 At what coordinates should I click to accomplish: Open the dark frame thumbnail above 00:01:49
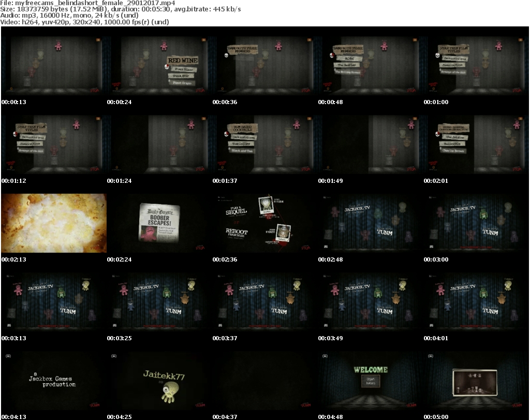coord(371,144)
